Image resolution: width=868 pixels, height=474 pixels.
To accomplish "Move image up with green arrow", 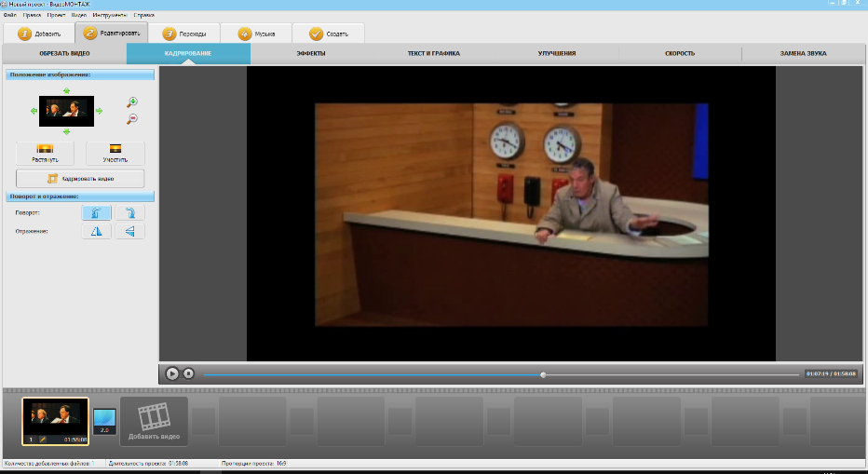I will coord(66,90).
